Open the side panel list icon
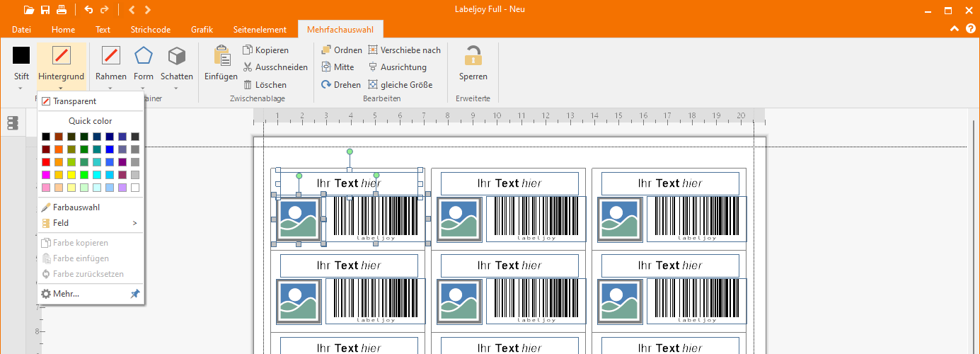980x354 pixels. (12, 124)
